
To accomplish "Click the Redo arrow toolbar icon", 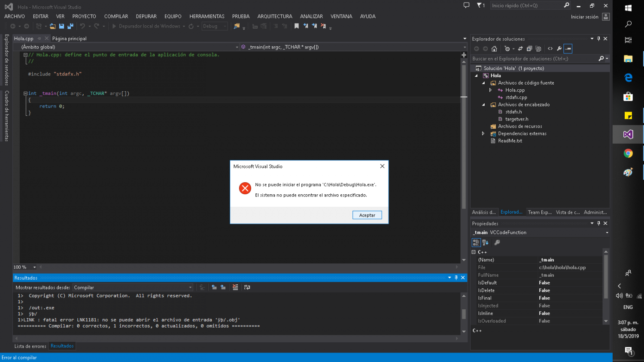I will coord(97,26).
